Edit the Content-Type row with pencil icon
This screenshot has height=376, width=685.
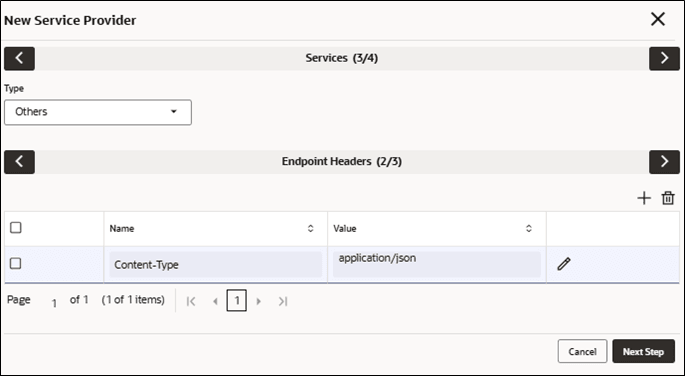(x=564, y=264)
